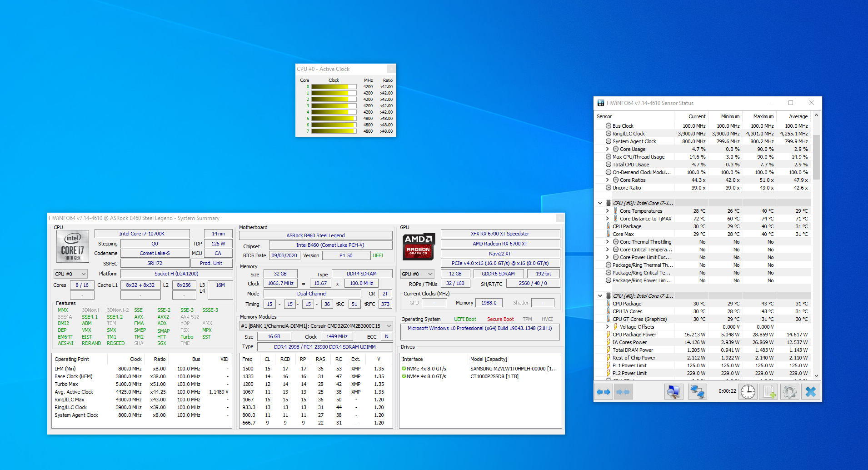The image size is (868, 470).
Task: Close the CPU #0 Active Clock window
Action: [x=391, y=69]
